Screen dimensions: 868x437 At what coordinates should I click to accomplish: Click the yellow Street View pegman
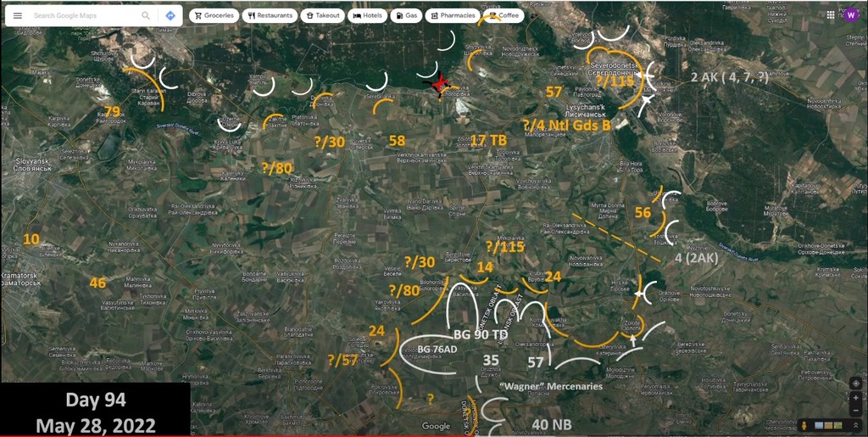804,425
